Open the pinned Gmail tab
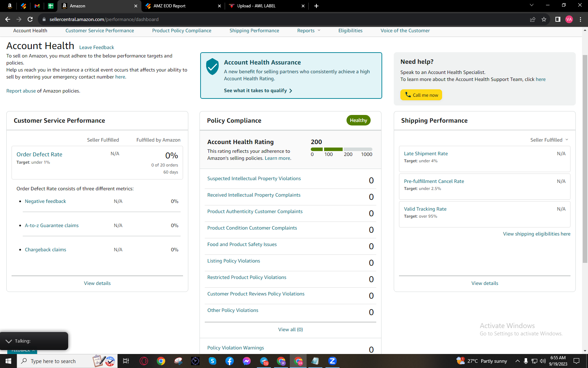 [37, 6]
